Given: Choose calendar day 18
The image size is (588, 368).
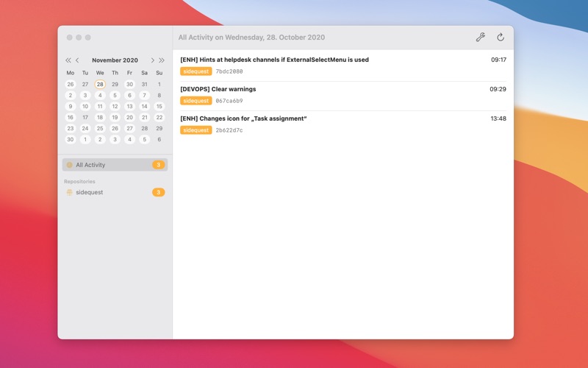Looking at the screenshot, I should tap(100, 117).
